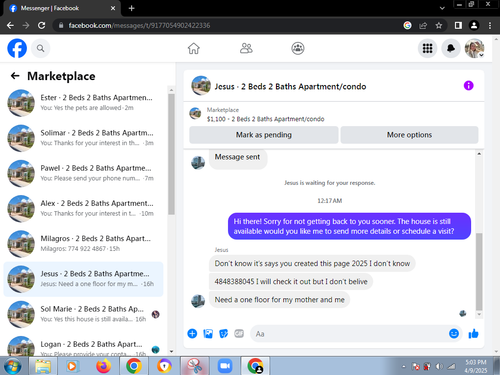Open the Groups icon in top navigation
The image size is (500, 375).
click(298, 49)
